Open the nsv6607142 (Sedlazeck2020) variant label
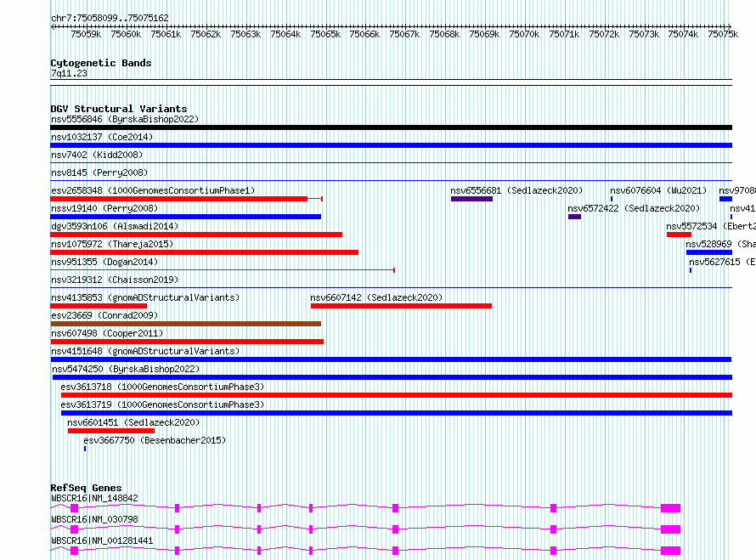This screenshot has height=560, width=756. click(376, 297)
